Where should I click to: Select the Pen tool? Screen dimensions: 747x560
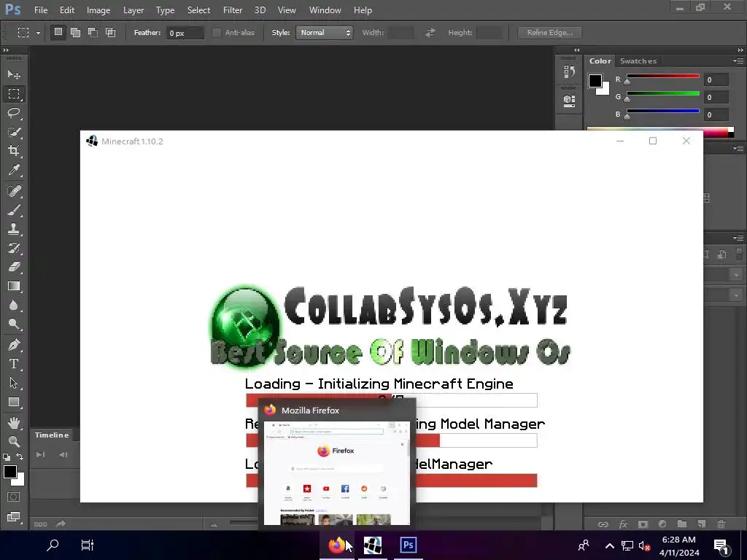pyautogui.click(x=14, y=345)
